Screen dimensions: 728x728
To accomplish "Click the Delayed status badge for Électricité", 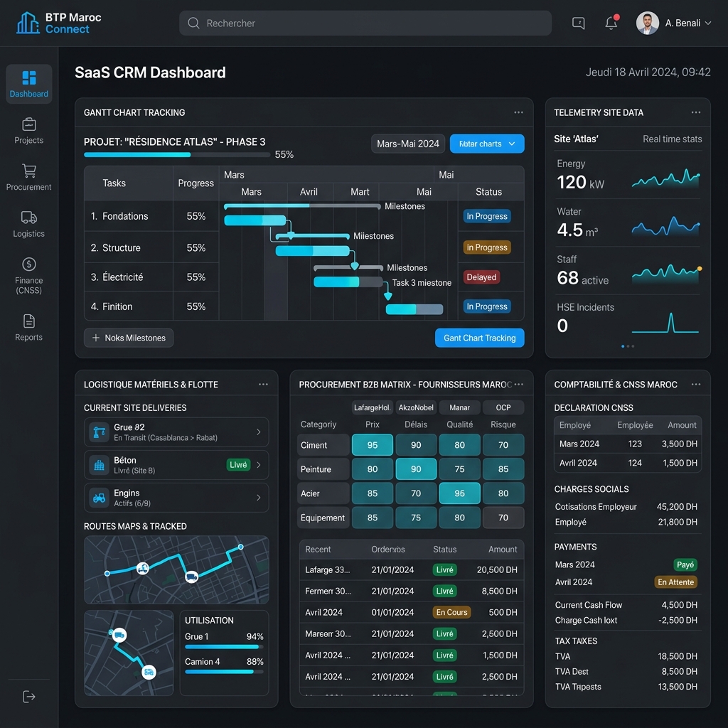I will [481, 277].
